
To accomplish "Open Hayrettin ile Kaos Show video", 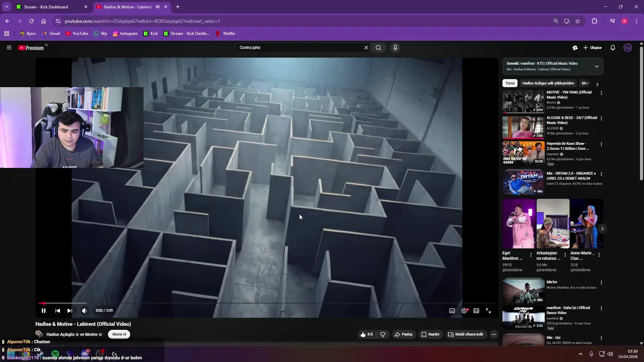I will (x=523, y=153).
